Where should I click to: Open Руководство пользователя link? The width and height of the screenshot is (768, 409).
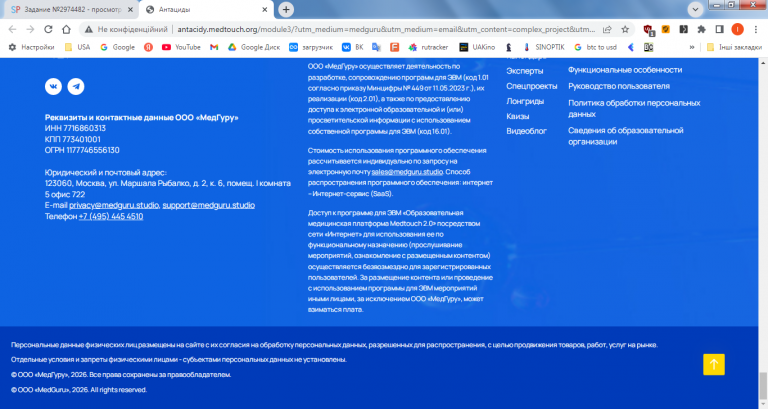(x=619, y=86)
